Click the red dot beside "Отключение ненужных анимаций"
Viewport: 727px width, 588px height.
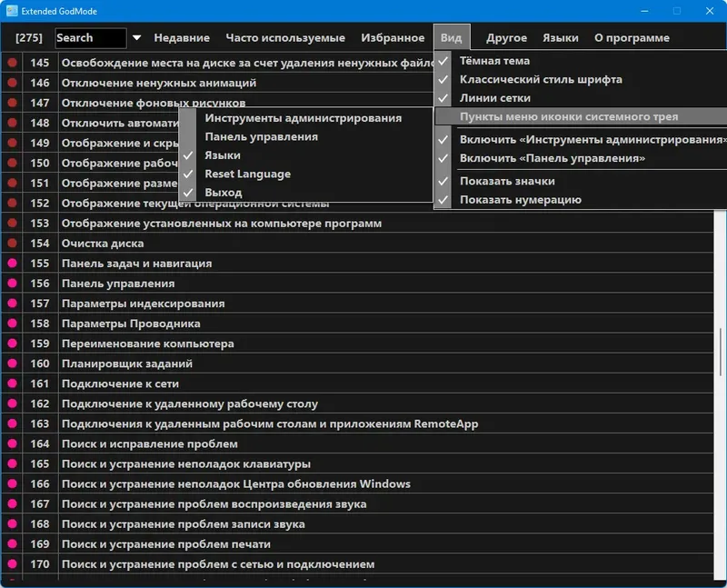(x=10, y=82)
